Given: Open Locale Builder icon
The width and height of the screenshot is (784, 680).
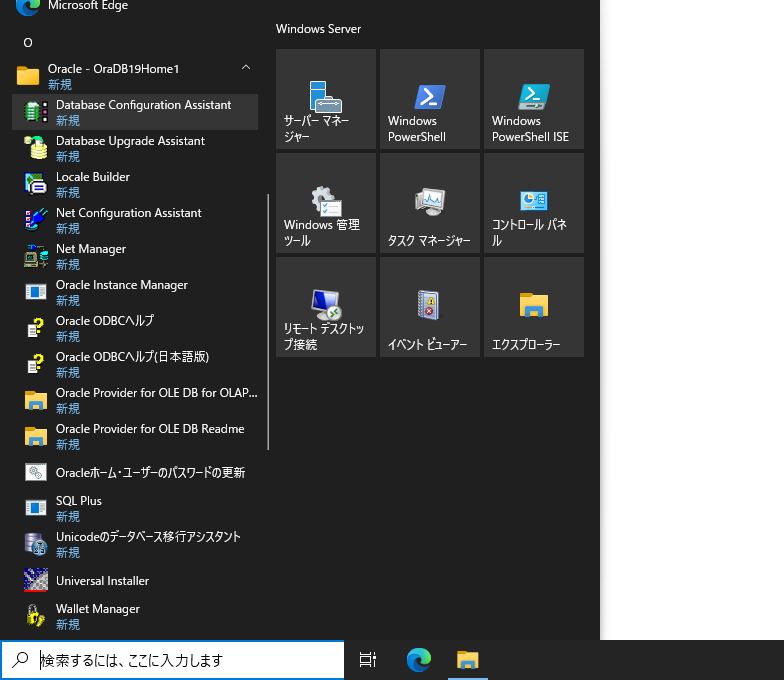Looking at the screenshot, I should tap(36, 184).
